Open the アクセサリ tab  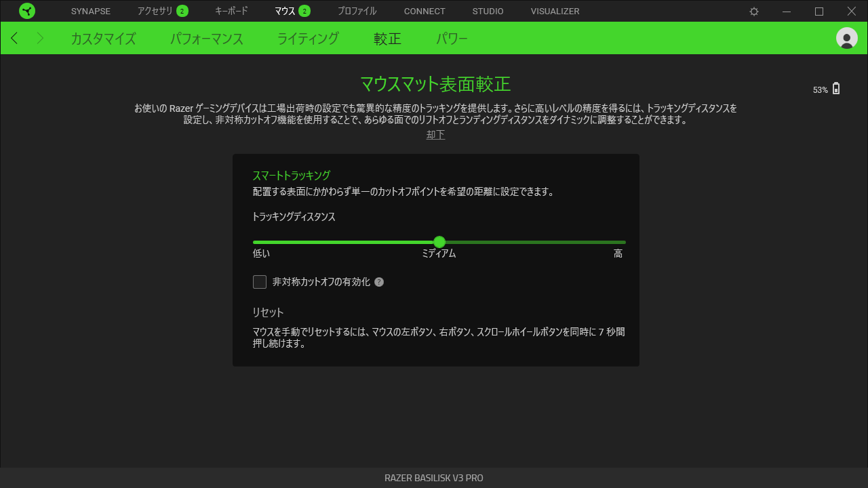[155, 11]
